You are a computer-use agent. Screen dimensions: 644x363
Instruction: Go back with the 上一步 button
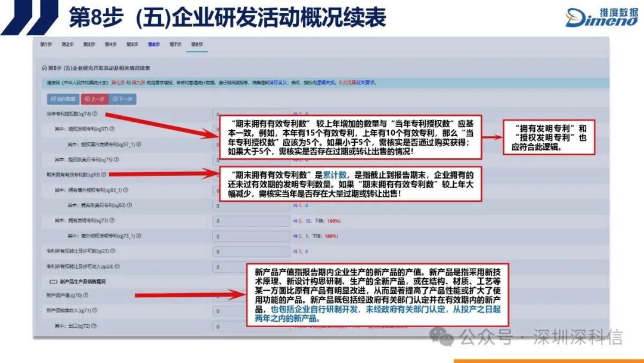pyautogui.click(x=95, y=99)
